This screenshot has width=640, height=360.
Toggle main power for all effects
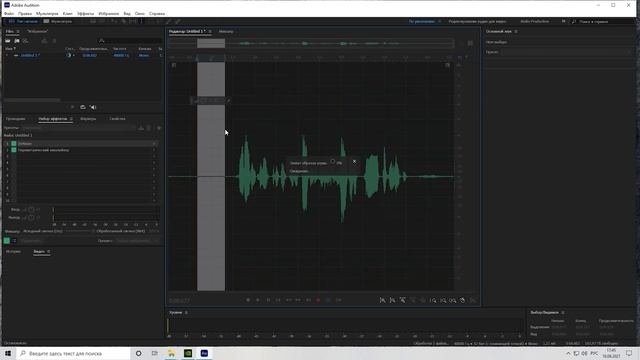pos(7,241)
